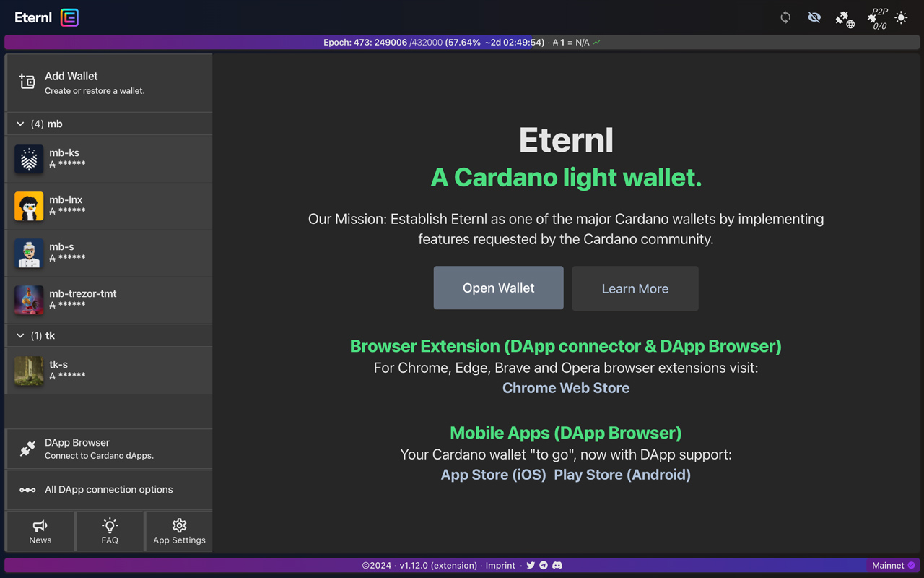Click the sync refresh icon
The height and width of the screenshot is (578, 924).
coord(785,17)
